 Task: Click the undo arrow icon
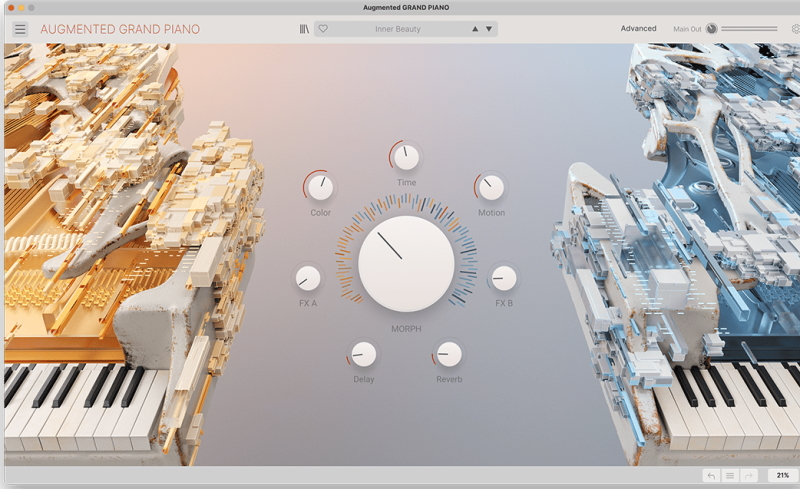point(711,476)
